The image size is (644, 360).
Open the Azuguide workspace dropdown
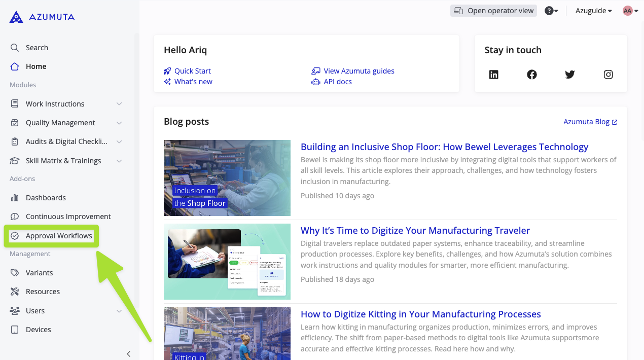click(593, 11)
